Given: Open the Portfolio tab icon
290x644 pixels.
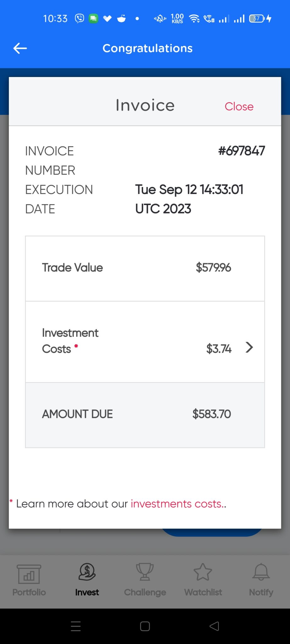Looking at the screenshot, I should pyautogui.click(x=29, y=574).
